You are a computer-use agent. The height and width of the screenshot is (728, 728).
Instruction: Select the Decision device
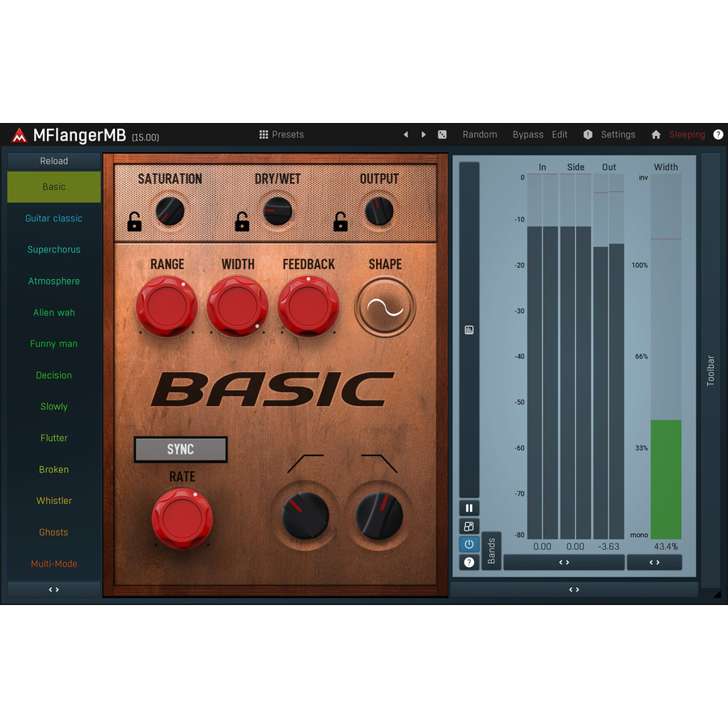54,375
